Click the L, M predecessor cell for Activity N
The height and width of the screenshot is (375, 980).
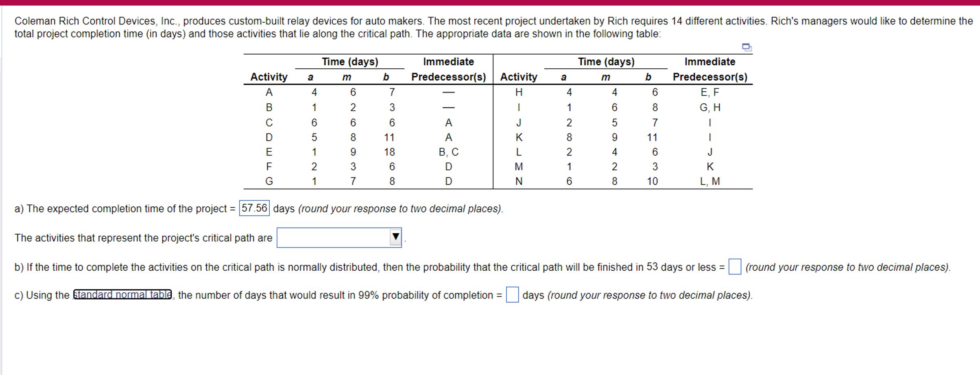tap(710, 182)
